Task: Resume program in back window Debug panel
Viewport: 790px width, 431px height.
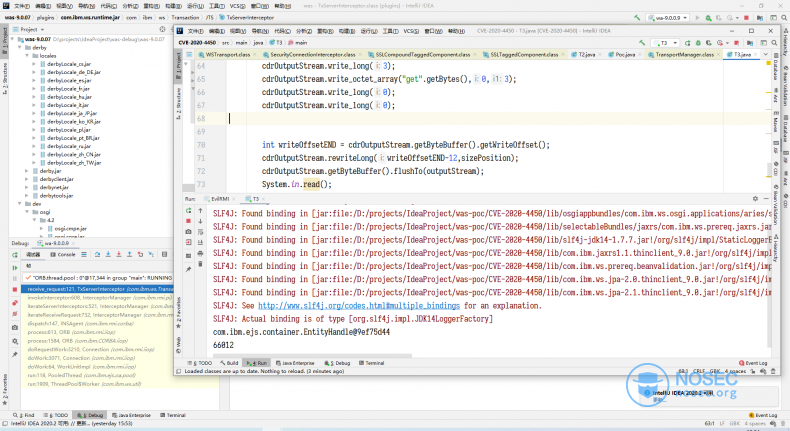Action: pos(15,268)
